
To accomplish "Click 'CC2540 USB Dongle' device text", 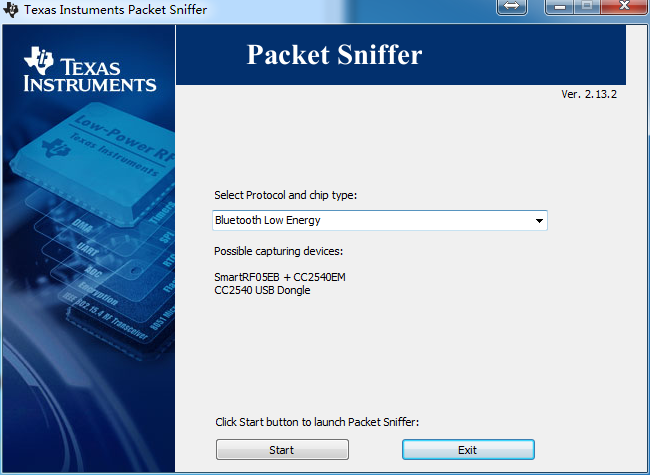I will 262,290.
